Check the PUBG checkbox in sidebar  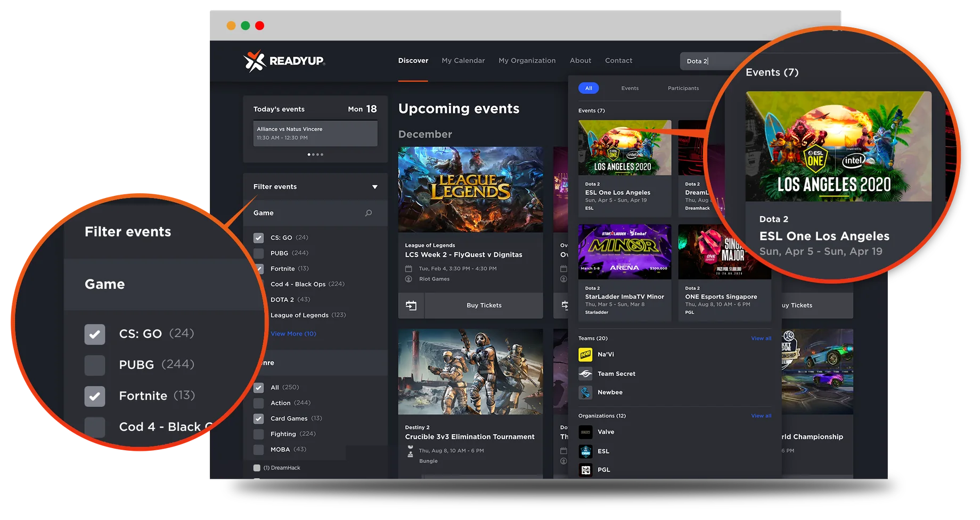258,253
